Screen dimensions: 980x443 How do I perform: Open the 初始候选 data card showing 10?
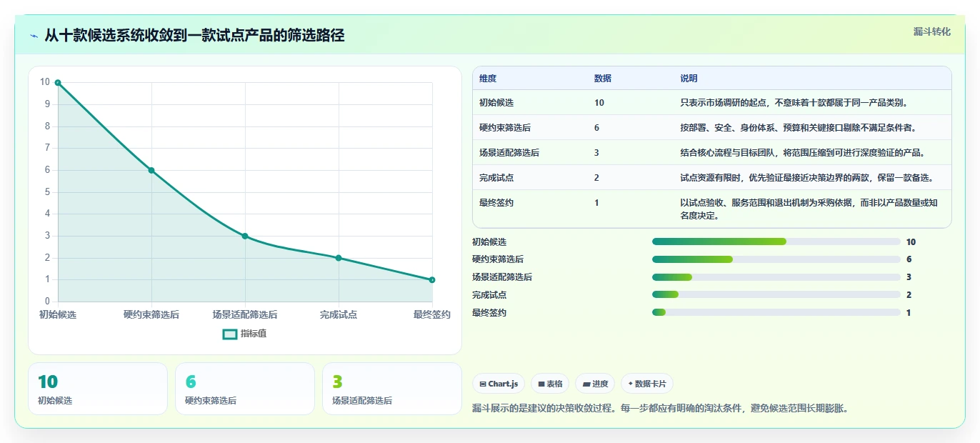coord(98,389)
